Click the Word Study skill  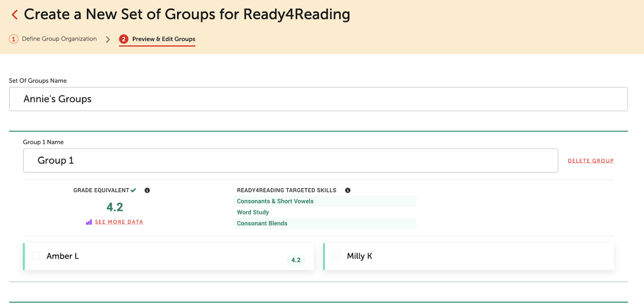(253, 212)
